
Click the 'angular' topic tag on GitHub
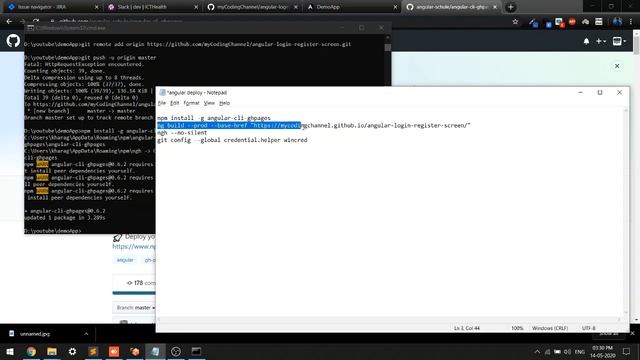pos(125,260)
